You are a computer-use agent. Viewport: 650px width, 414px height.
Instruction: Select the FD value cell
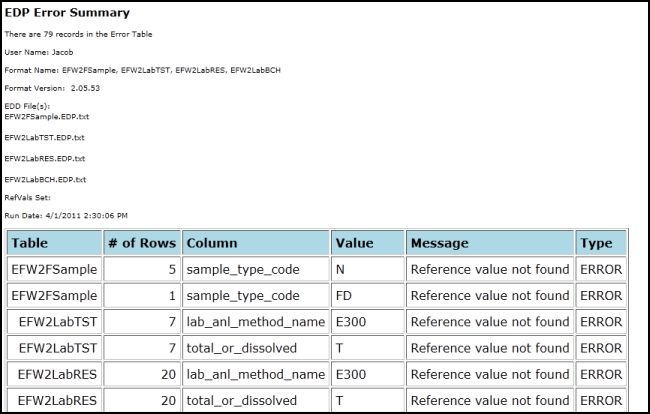click(x=368, y=295)
